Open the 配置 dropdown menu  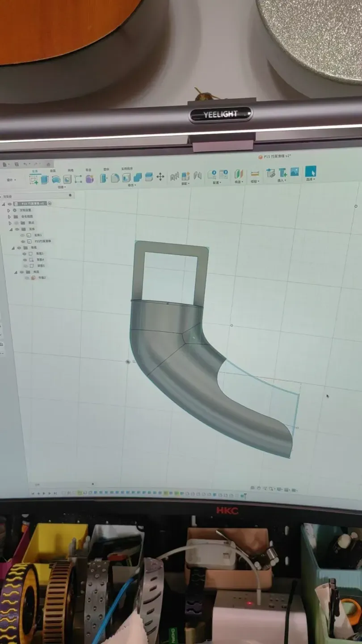[217, 182]
